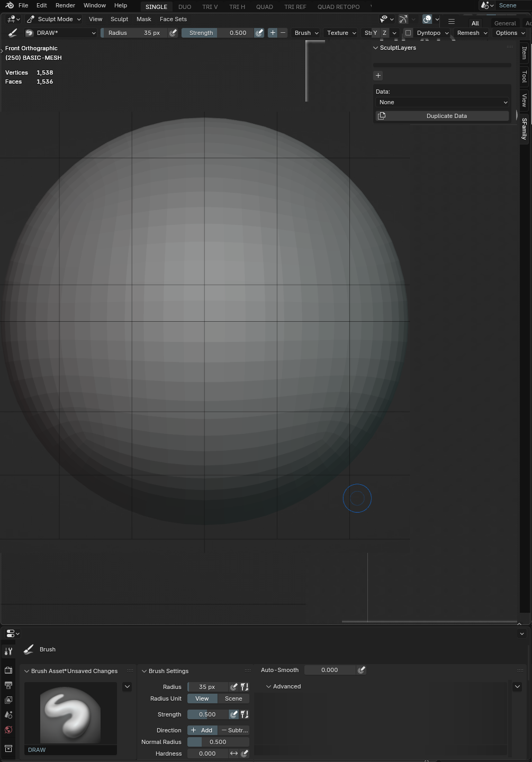Open the Remesh options dropdown

472,33
